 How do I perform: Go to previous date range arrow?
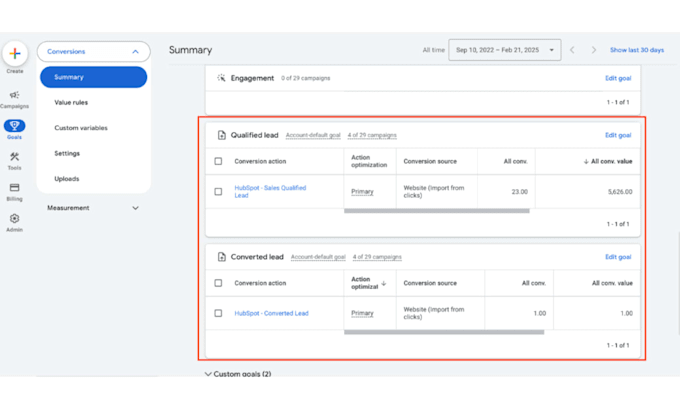pos(572,50)
